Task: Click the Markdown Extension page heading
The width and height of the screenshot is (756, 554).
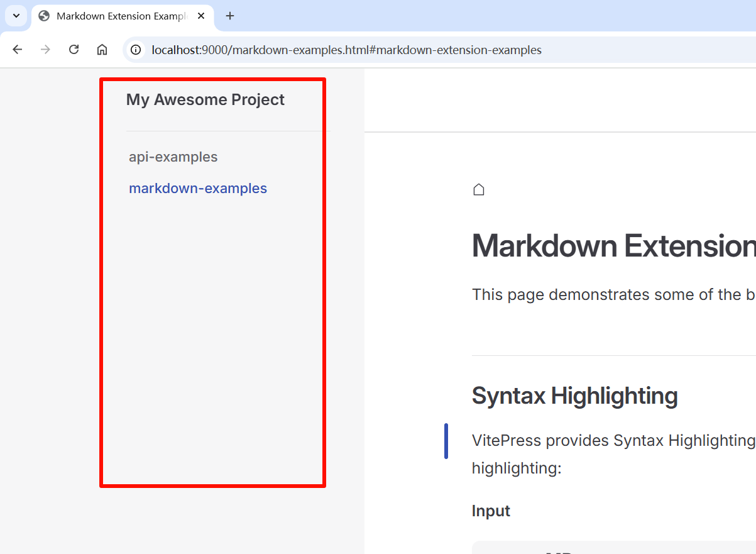Action: click(614, 245)
